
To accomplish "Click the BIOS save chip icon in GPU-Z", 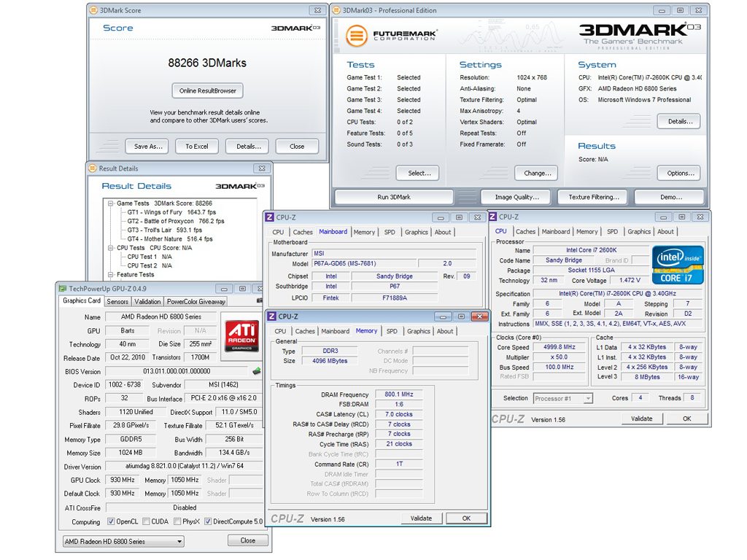I will click(x=256, y=371).
